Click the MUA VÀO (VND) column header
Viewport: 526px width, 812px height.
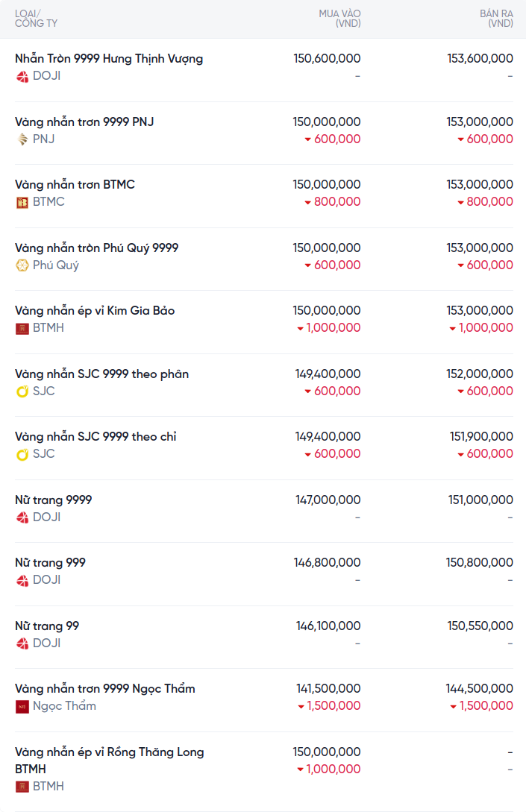339,19
